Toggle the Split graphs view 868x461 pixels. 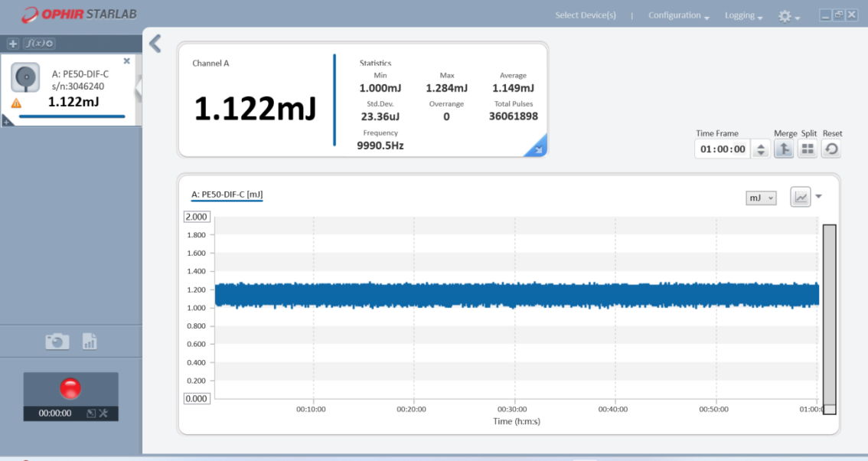pos(807,149)
